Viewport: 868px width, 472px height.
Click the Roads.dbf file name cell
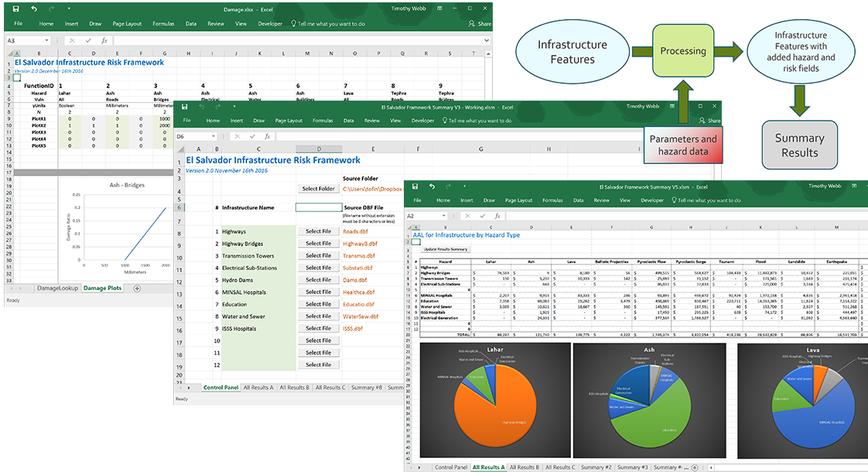tap(355, 231)
